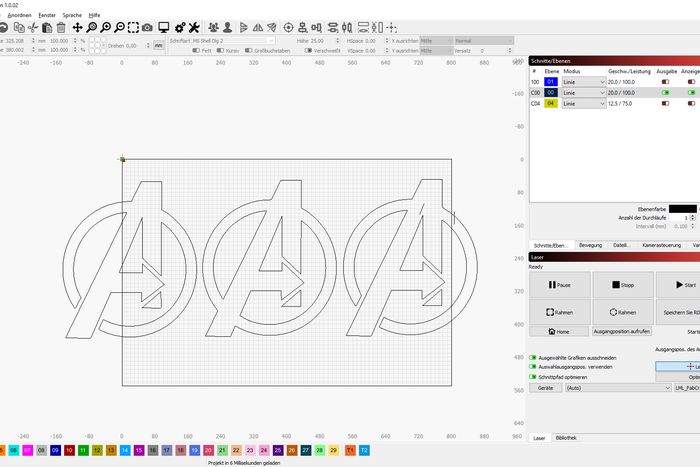Viewport: 700px width, 467px height.
Task: Click the Cut scissors icon
Action: [33, 28]
